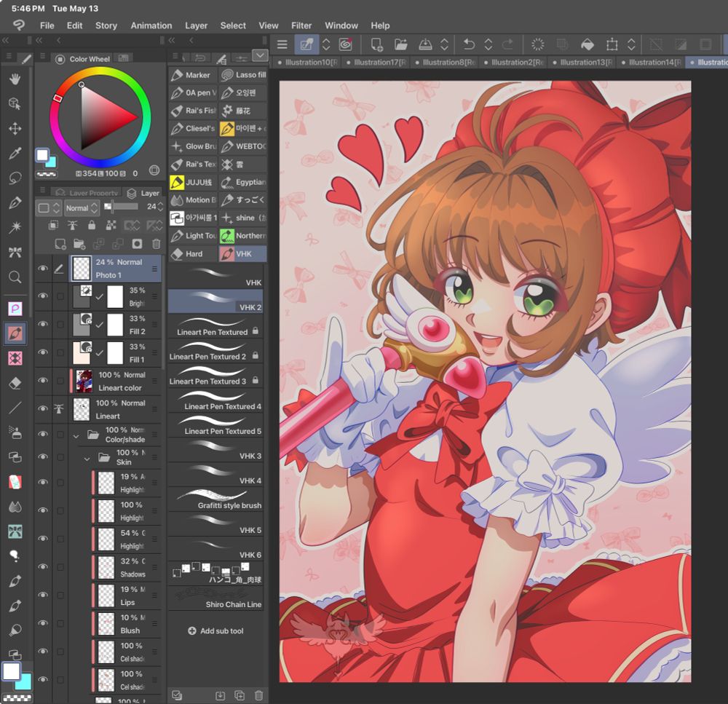Screen dimensions: 728x704
Task: Click stepper arrows beside the transform icon
Action: [x=631, y=44]
